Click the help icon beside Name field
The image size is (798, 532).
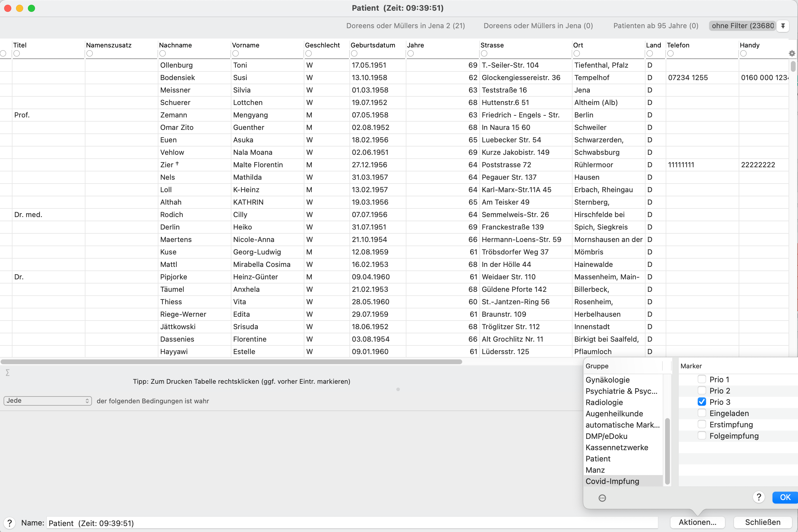[10, 523]
